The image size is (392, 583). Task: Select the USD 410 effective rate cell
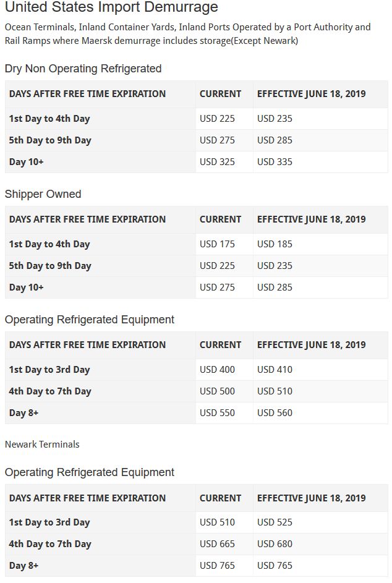275,370
